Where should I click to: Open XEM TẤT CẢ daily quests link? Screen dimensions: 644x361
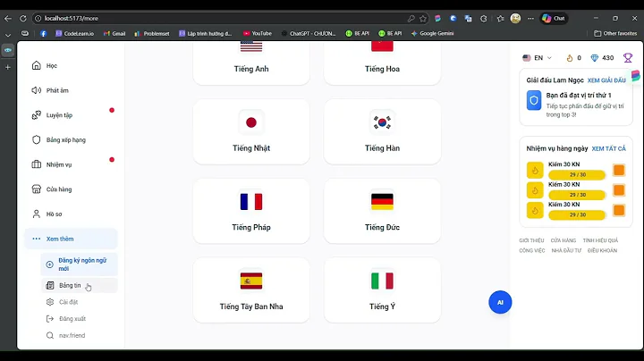[x=609, y=148]
